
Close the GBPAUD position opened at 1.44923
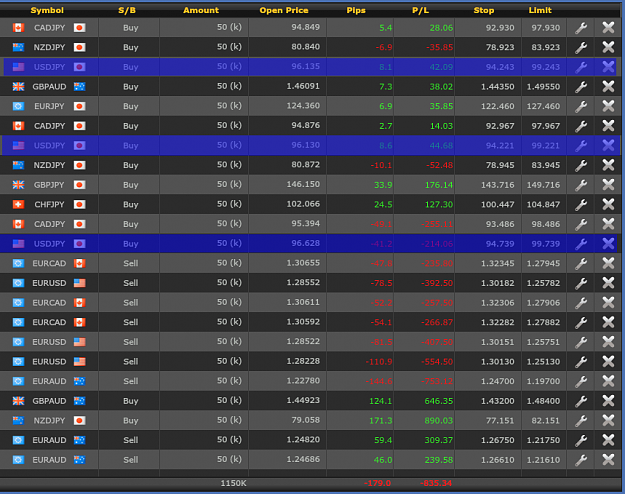point(608,401)
